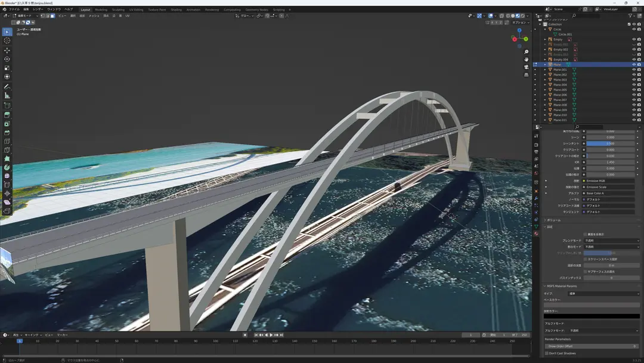Open the viewport Options button

(x=521, y=22)
